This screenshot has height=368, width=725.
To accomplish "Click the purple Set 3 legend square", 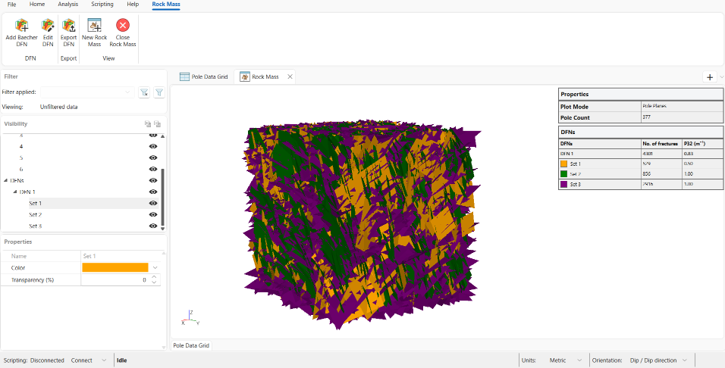I will 564,184.
